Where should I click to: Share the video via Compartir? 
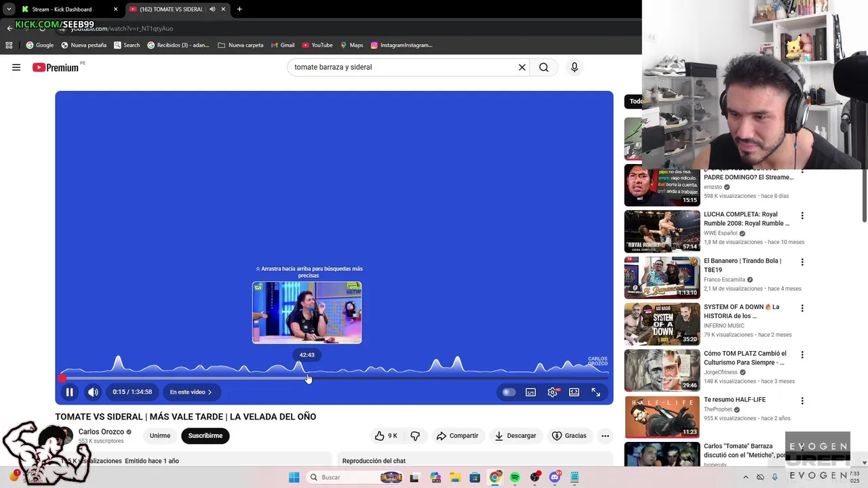click(458, 436)
